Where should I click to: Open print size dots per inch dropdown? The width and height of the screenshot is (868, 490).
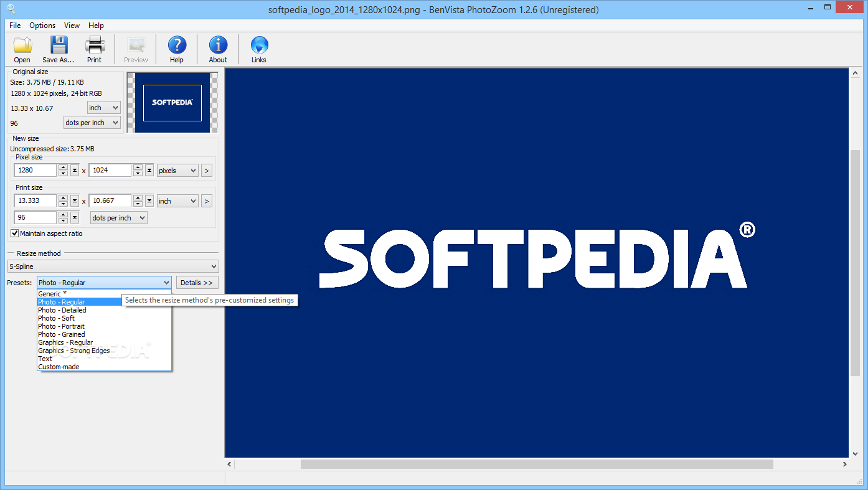pos(119,217)
